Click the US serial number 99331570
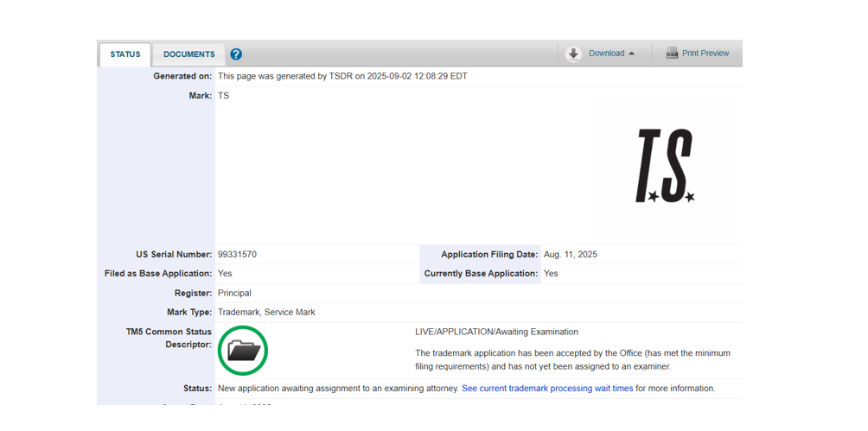 coord(237,255)
